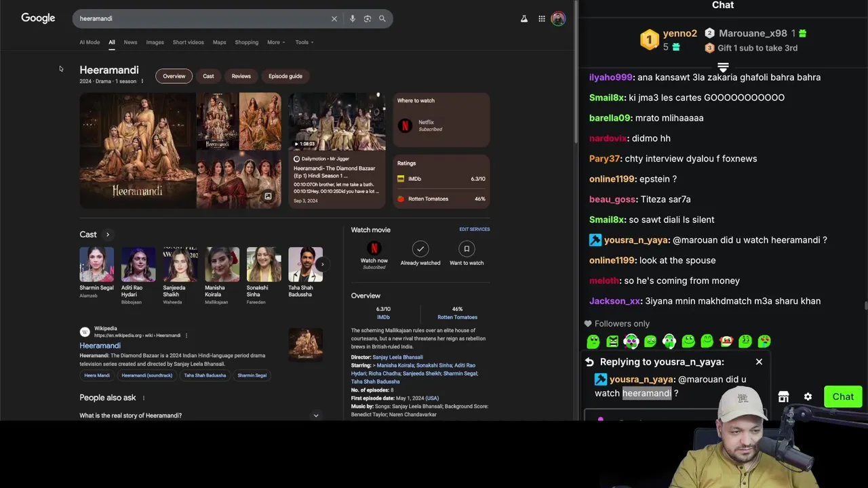Click Jackson_xx username in chat
The width and height of the screenshot is (868, 488).
point(615,301)
